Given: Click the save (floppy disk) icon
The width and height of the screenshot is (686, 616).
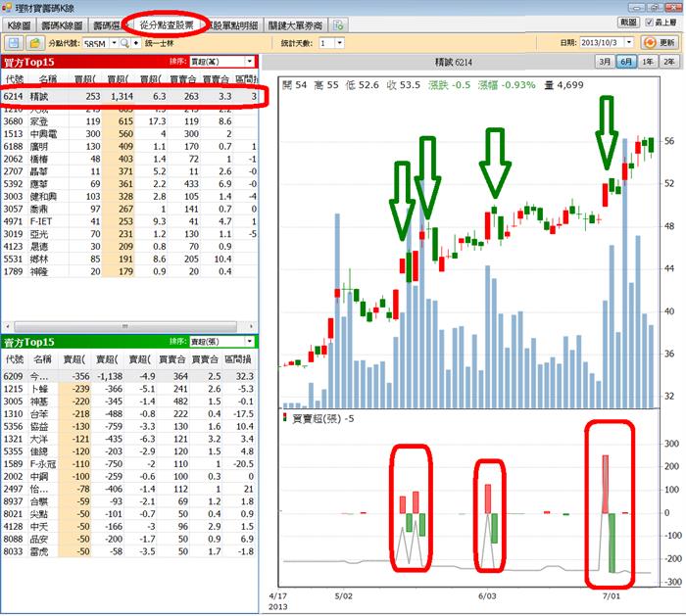Looking at the screenshot, I should pyautogui.click(x=15, y=43).
